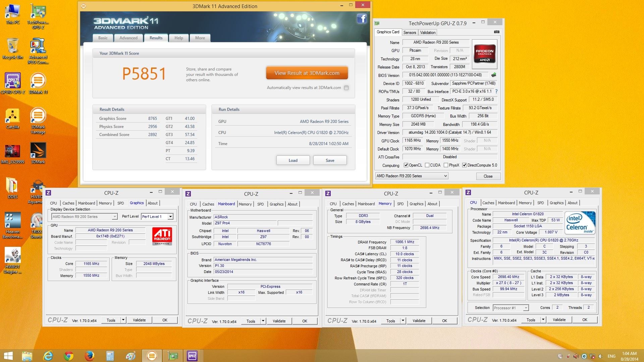Toggle the OpenCL checkbox in GPU-Z
644x362 pixels.
[406, 165]
